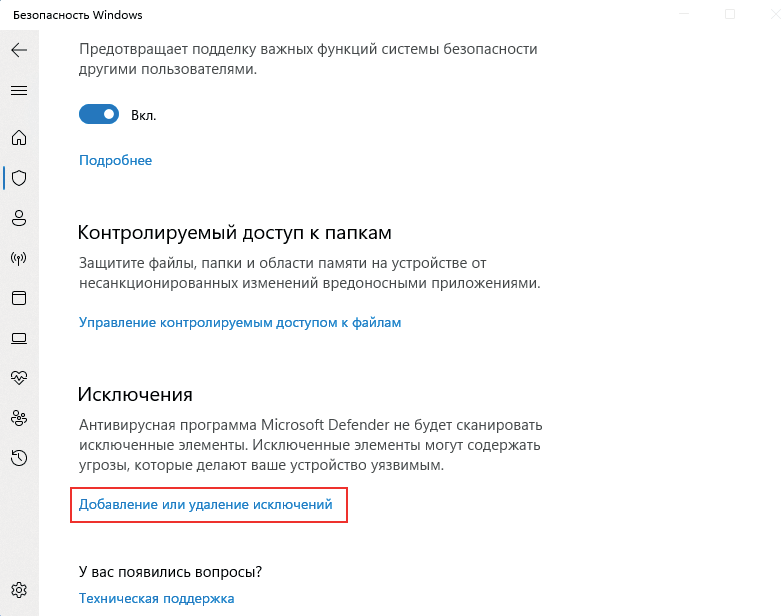Open firewall and network protection icon

click(x=19, y=258)
